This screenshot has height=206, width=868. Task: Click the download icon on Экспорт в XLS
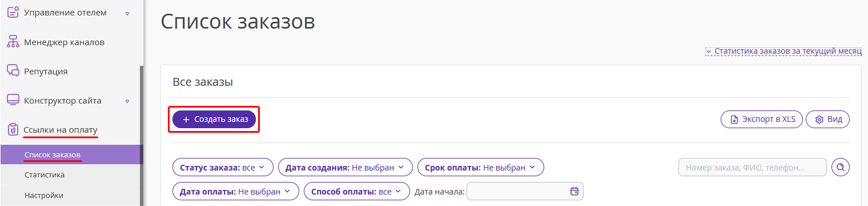[x=734, y=120]
